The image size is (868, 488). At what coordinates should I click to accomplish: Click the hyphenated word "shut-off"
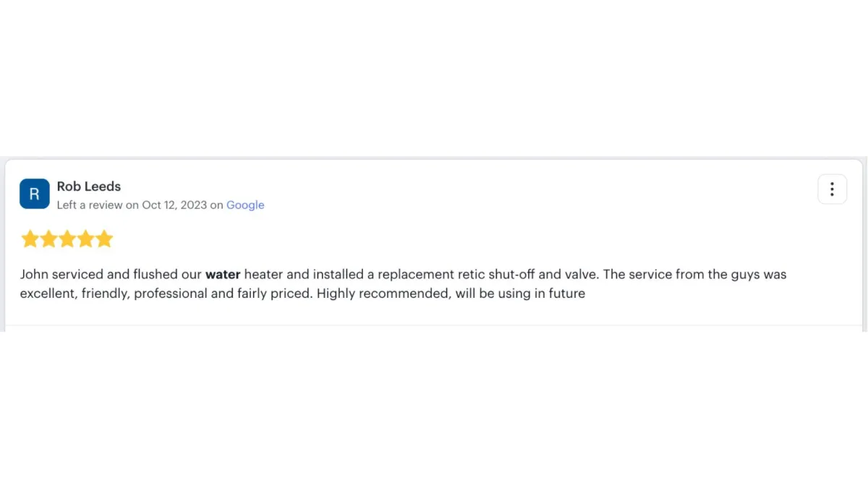[x=511, y=275]
